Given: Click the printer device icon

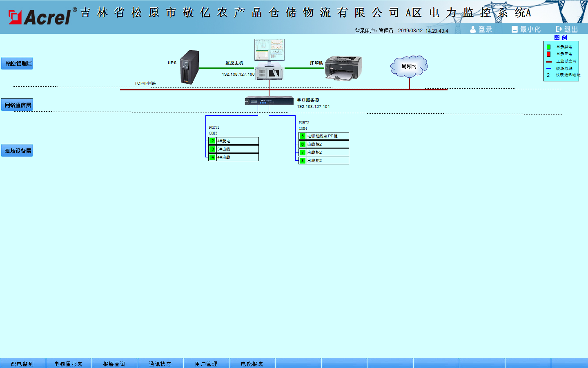Looking at the screenshot, I should pyautogui.click(x=343, y=67).
